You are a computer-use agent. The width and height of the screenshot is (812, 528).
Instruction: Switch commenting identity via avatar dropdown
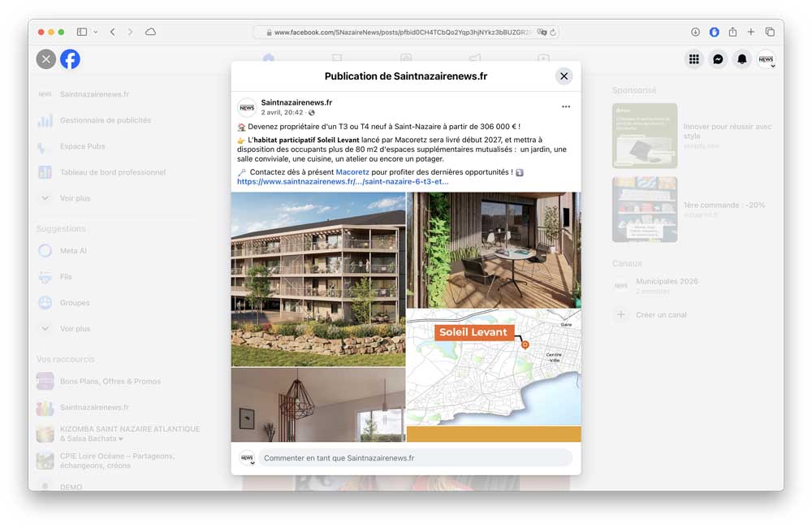tap(247, 458)
